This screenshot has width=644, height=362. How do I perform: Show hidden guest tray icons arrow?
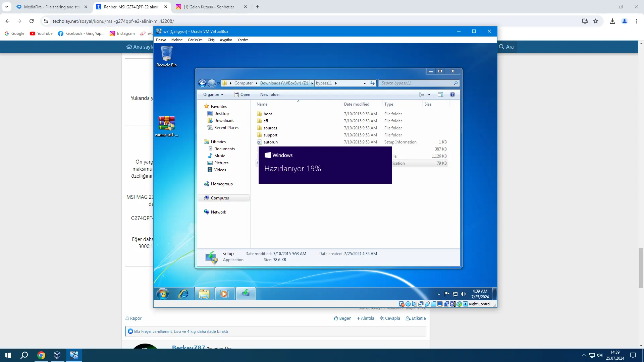439,294
